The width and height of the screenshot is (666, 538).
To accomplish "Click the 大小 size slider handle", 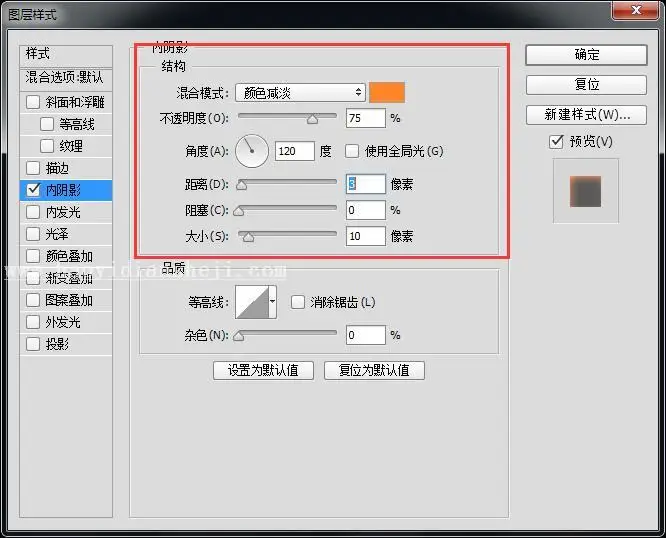I will coord(248,237).
